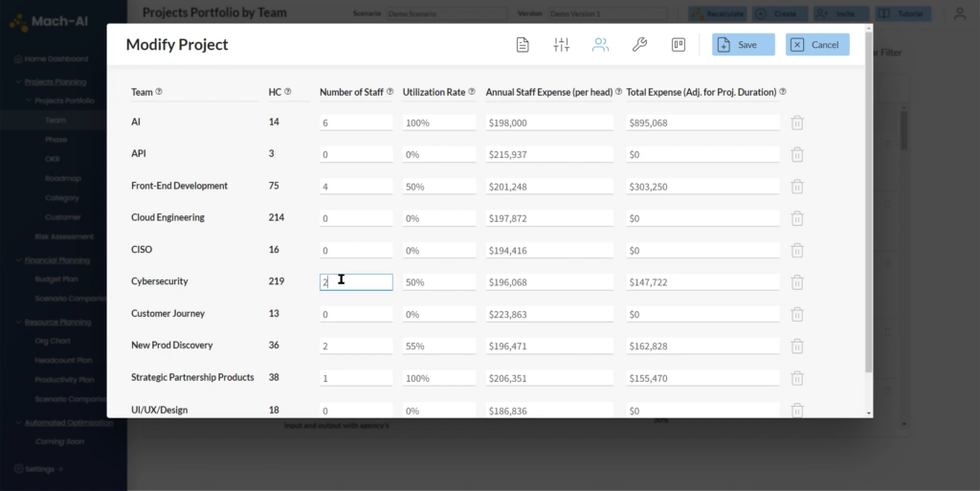Select Customer in sidebar
The height and width of the screenshot is (491, 980).
pyautogui.click(x=62, y=216)
